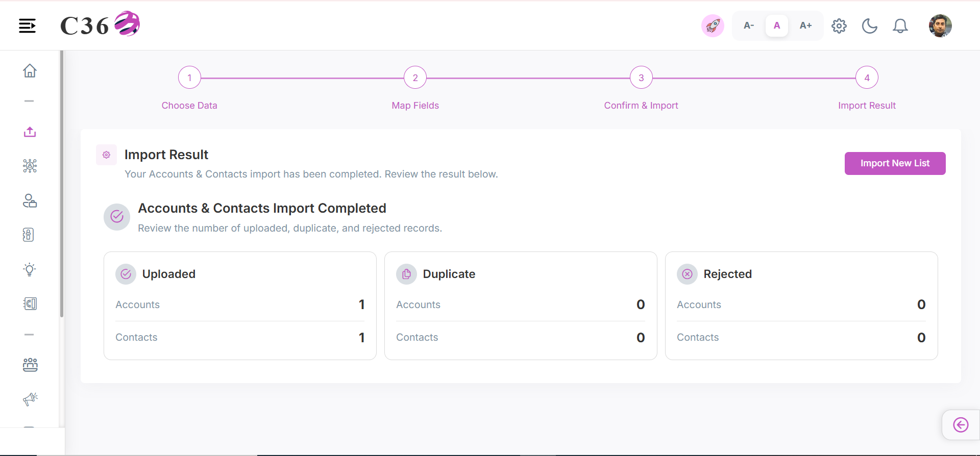This screenshot has height=456, width=980.
Task: Open the rocket quick-start icon
Action: pyautogui.click(x=713, y=26)
